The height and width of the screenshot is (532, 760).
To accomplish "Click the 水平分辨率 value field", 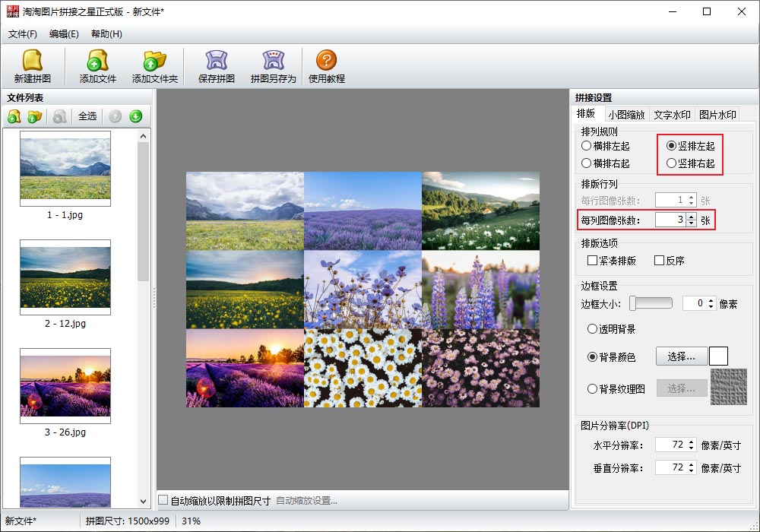I will [x=671, y=445].
